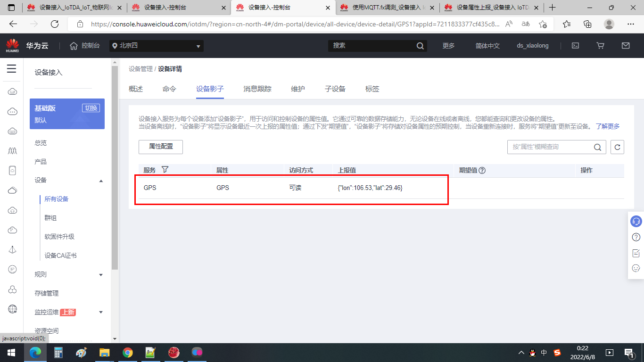Open the ds_xiaolong account menu
644x362 pixels.
533,46
